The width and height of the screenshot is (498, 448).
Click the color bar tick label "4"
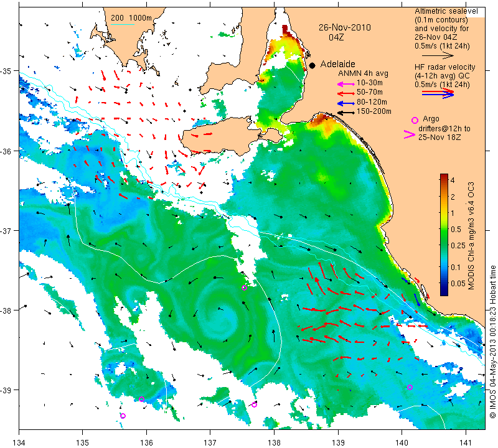pyautogui.click(x=453, y=180)
